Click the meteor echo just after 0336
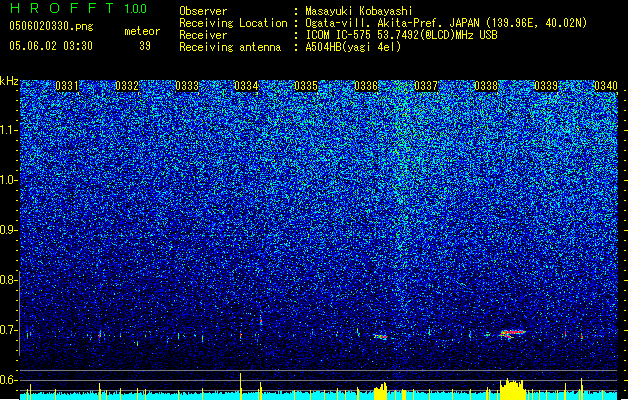The width and height of the screenshot is (629, 400). click(381, 337)
